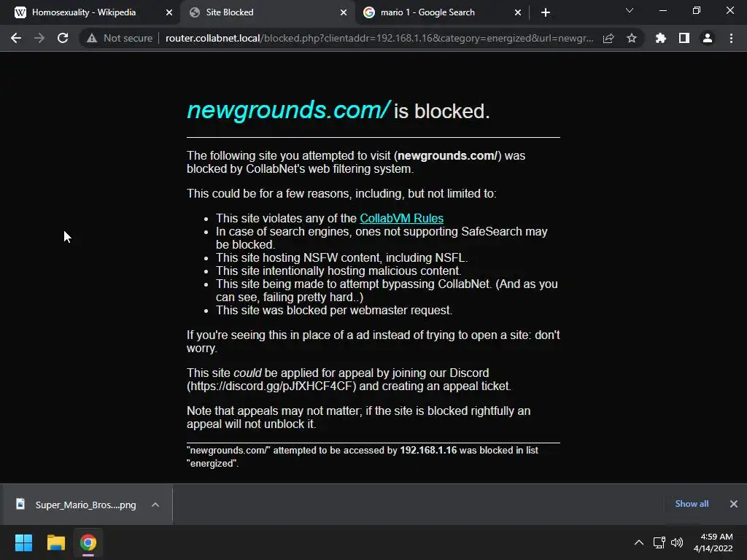The image size is (747, 560).
Task: Click the forward navigation arrow
Action: [x=39, y=38]
